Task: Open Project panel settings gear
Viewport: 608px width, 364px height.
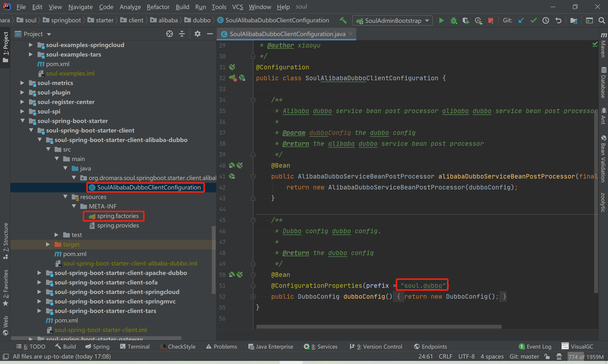Action: (x=197, y=34)
